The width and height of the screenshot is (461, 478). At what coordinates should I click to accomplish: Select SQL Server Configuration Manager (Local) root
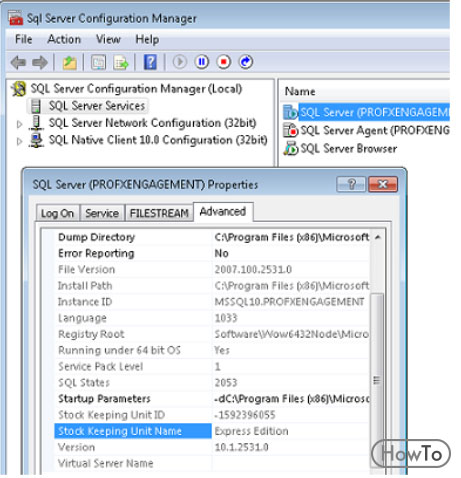pos(136,89)
